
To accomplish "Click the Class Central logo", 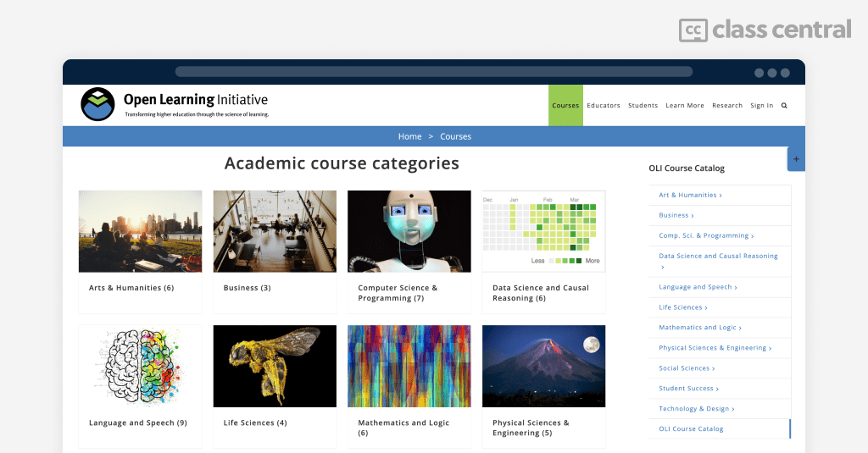I will [x=765, y=30].
